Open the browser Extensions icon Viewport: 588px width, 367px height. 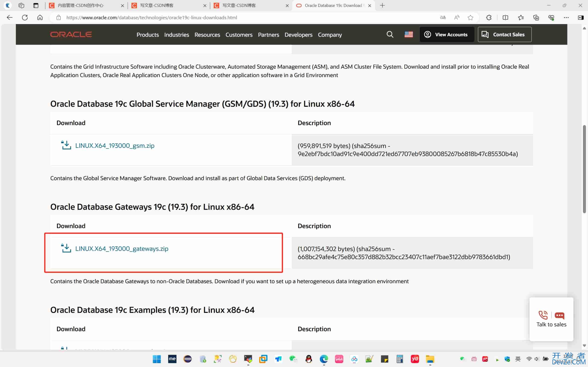tap(489, 17)
